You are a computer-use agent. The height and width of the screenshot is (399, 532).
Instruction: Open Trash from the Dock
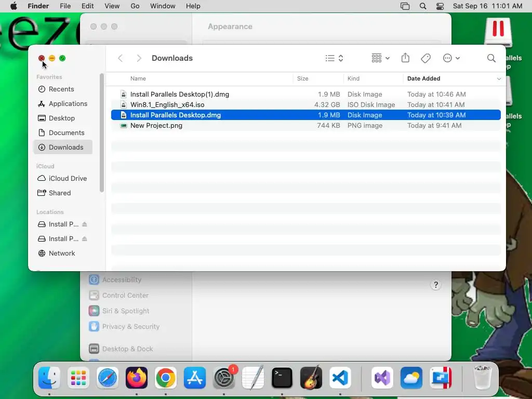point(482,377)
